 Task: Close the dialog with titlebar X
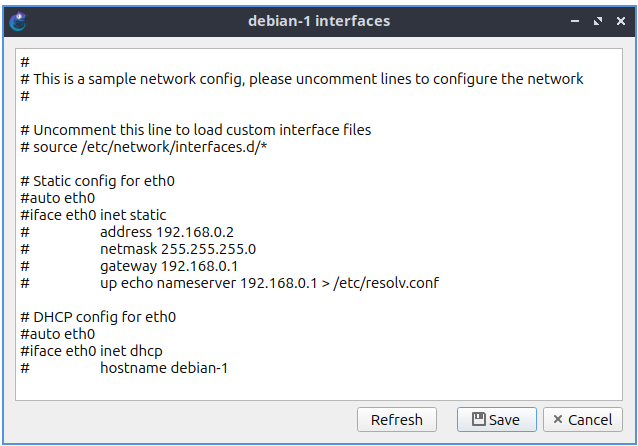coord(619,20)
